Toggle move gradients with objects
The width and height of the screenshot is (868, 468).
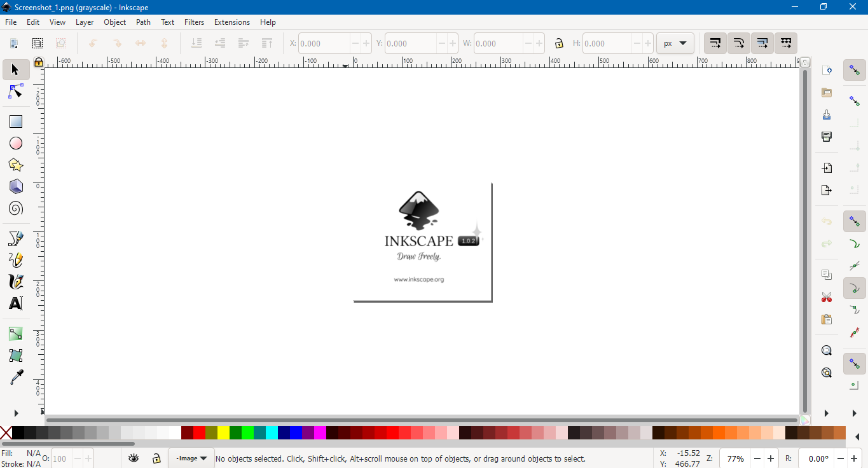click(762, 43)
